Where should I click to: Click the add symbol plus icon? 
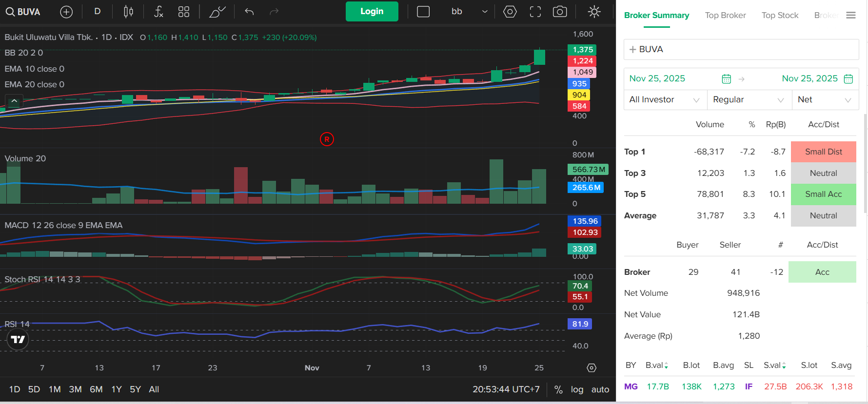click(x=66, y=12)
